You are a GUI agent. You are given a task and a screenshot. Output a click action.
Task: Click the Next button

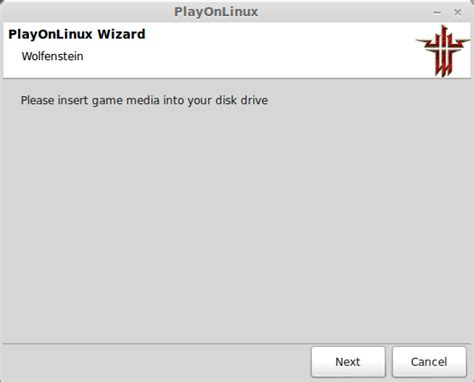point(348,362)
